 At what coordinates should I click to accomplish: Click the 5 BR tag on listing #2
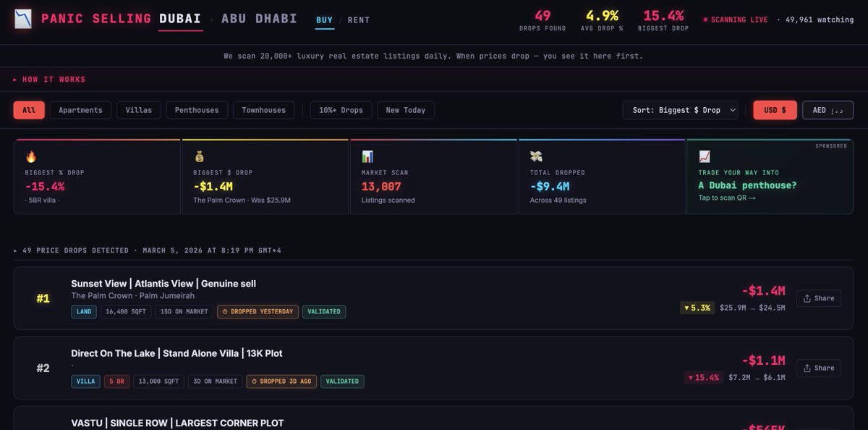point(116,381)
